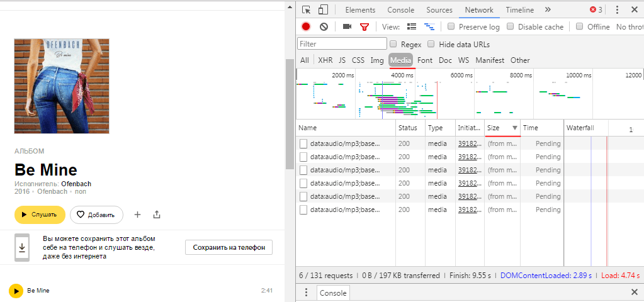The image size is (644, 302).
Task: Play the Be Mine track
Action: [16, 291]
